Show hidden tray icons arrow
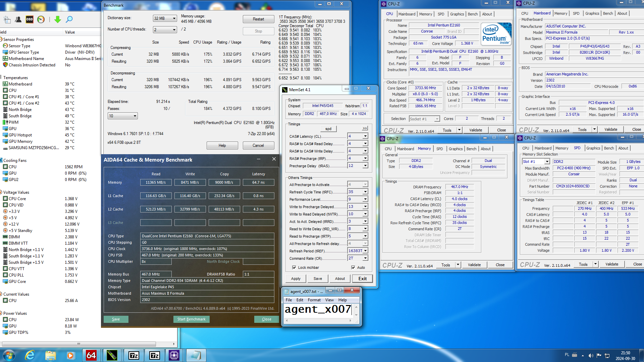 click(x=583, y=356)
